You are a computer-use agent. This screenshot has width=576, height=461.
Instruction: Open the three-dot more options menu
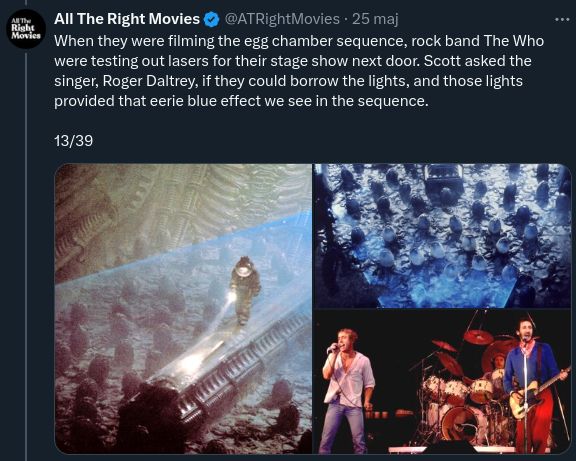(x=562, y=19)
